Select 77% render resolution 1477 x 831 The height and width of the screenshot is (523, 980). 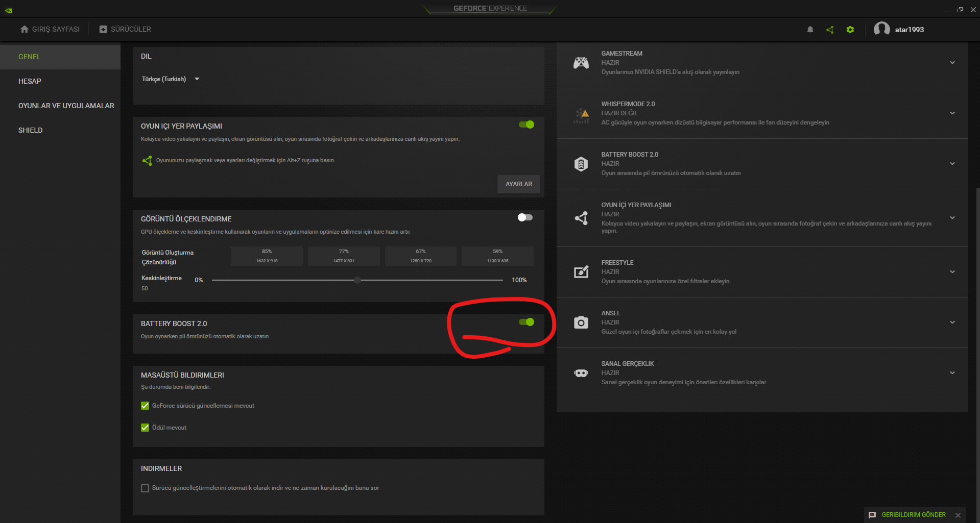[x=344, y=256]
